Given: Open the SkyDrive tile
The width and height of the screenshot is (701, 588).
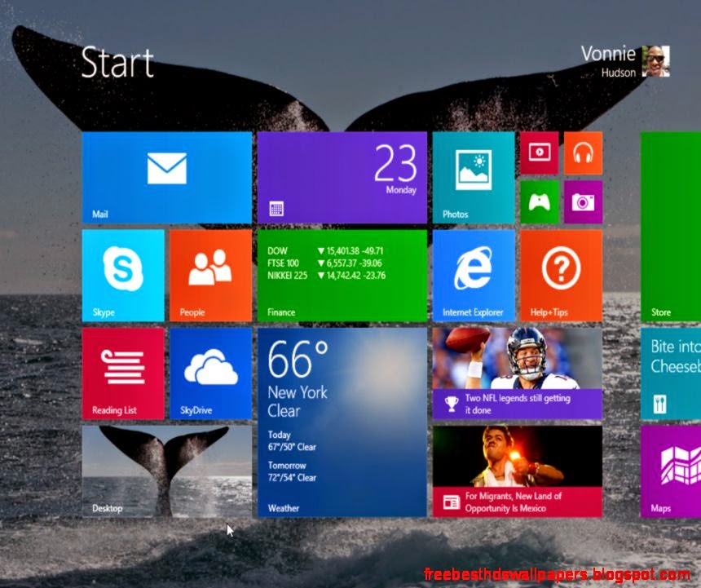Looking at the screenshot, I should (x=210, y=374).
